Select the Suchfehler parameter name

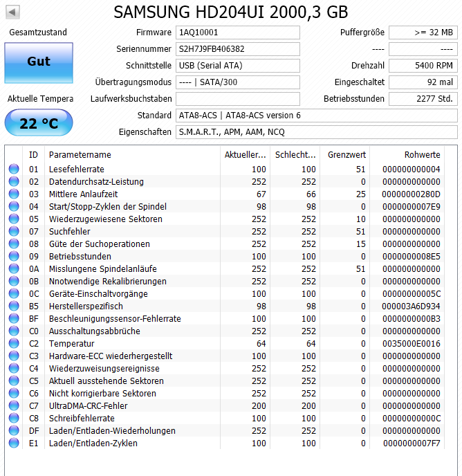tap(70, 231)
